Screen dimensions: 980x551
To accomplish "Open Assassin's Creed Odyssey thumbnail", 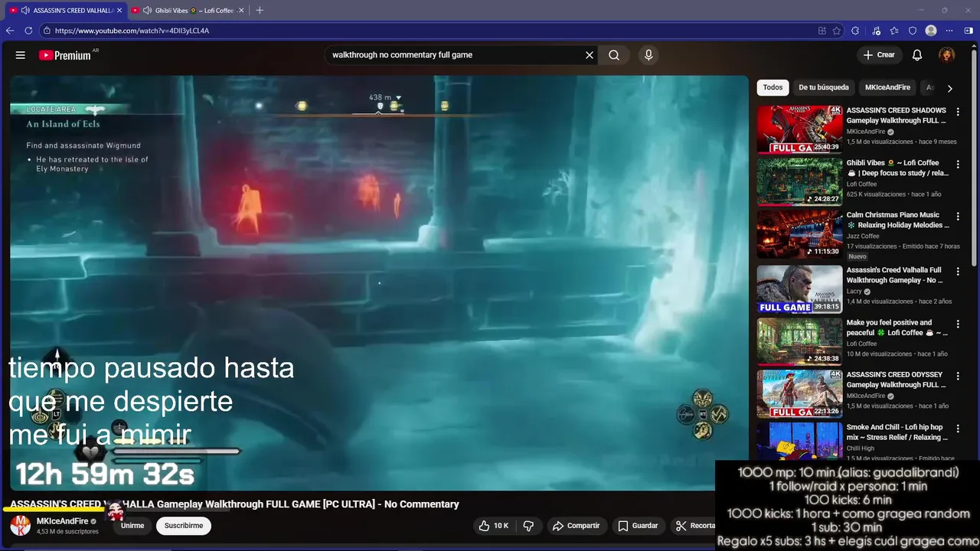I will click(799, 394).
